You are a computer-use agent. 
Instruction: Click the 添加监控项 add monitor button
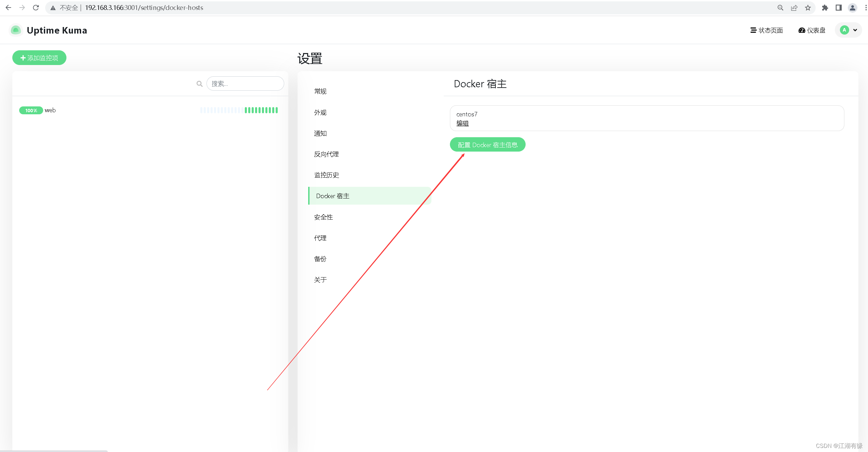[x=39, y=58]
